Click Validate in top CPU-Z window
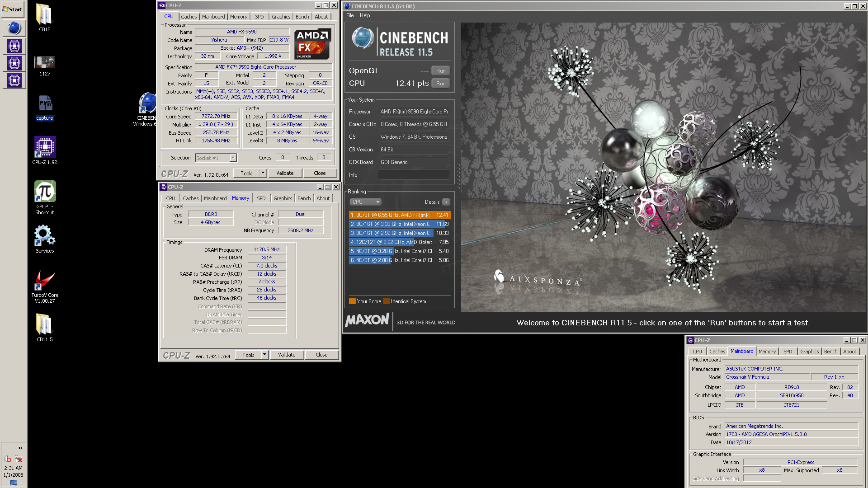This screenshot has width=868, height=488. (x=285, y=173)
